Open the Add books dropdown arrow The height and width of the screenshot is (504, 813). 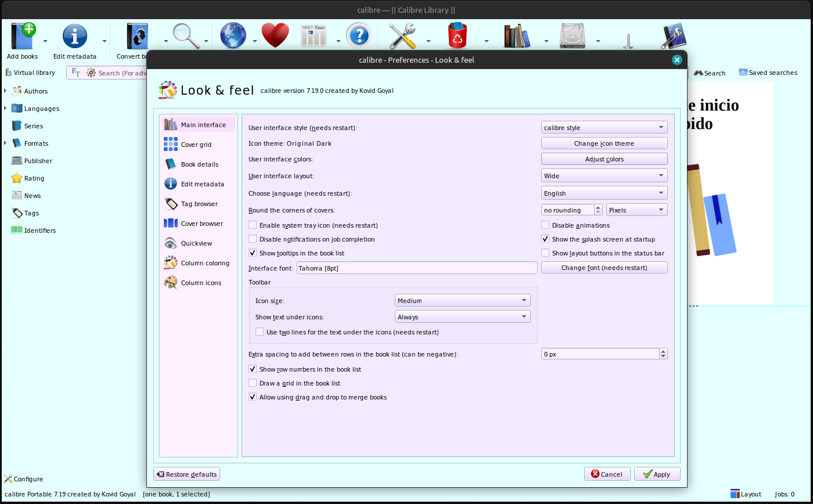(x=45, y=41)
